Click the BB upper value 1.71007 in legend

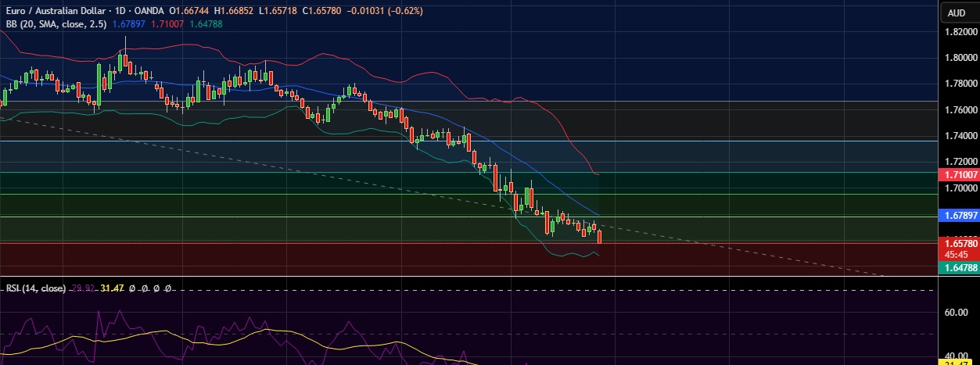point(174,25)
